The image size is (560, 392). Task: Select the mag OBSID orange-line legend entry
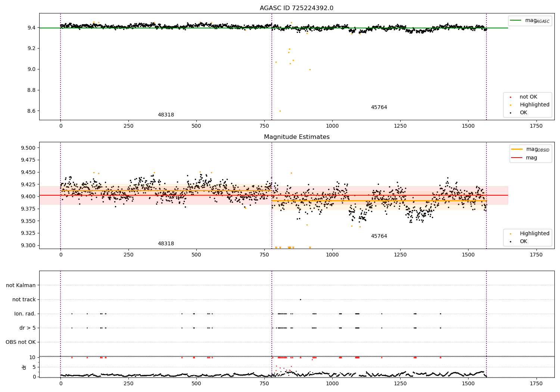click(x=530, y=149)
